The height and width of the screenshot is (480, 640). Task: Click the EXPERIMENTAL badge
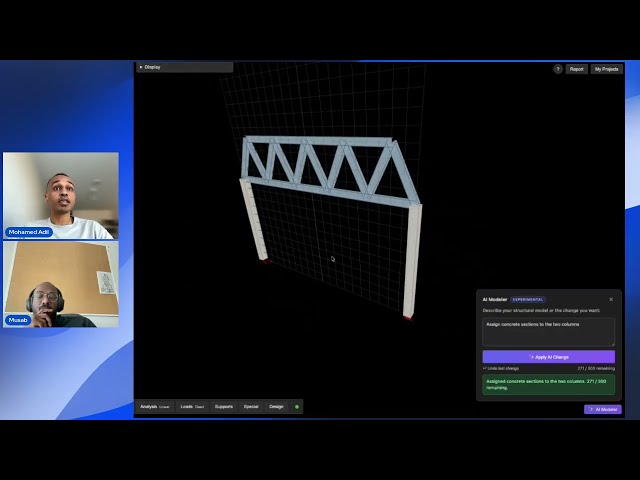click(528, 300)
